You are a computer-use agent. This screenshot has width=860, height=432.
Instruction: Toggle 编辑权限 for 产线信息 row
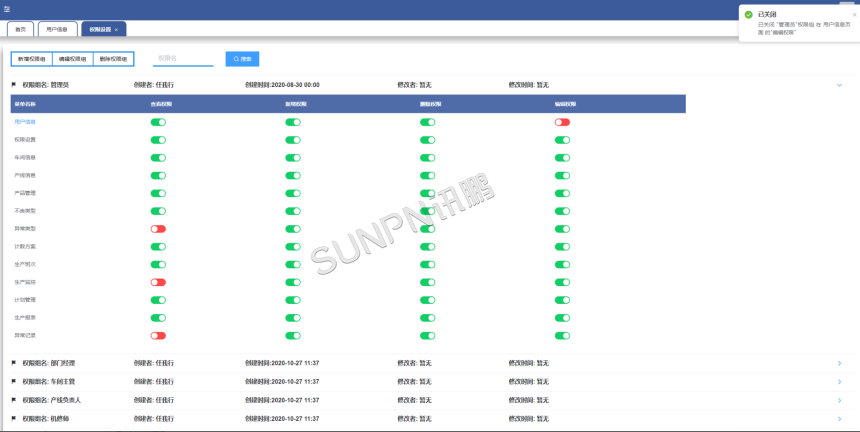(562, 175)
